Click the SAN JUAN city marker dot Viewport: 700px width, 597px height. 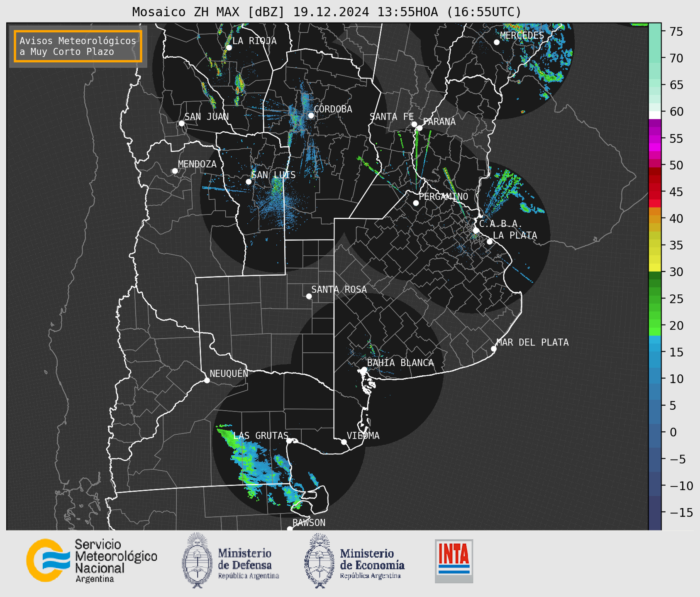click(181, 123)
